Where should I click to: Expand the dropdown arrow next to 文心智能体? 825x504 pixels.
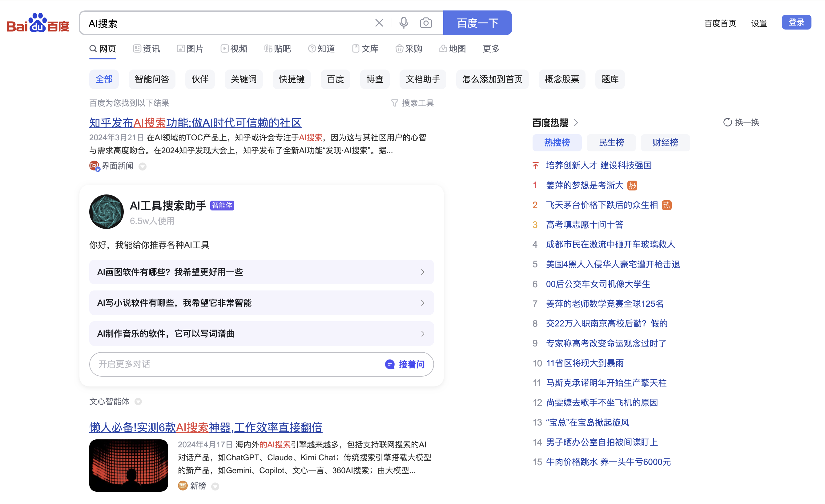[x=138, y=402]
